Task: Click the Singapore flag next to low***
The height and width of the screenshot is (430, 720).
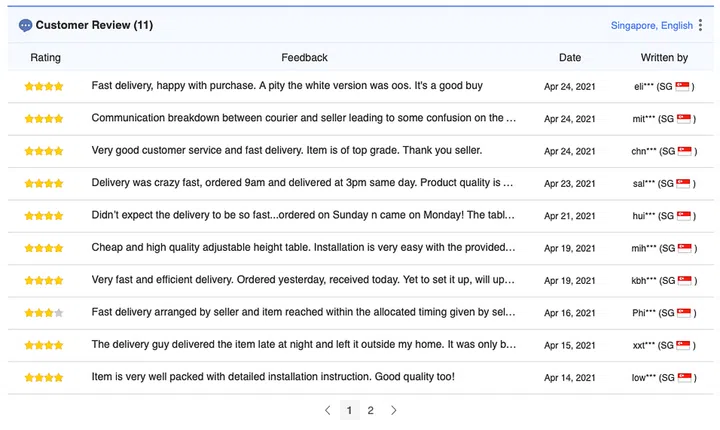Action: click(x=684, y=378)
